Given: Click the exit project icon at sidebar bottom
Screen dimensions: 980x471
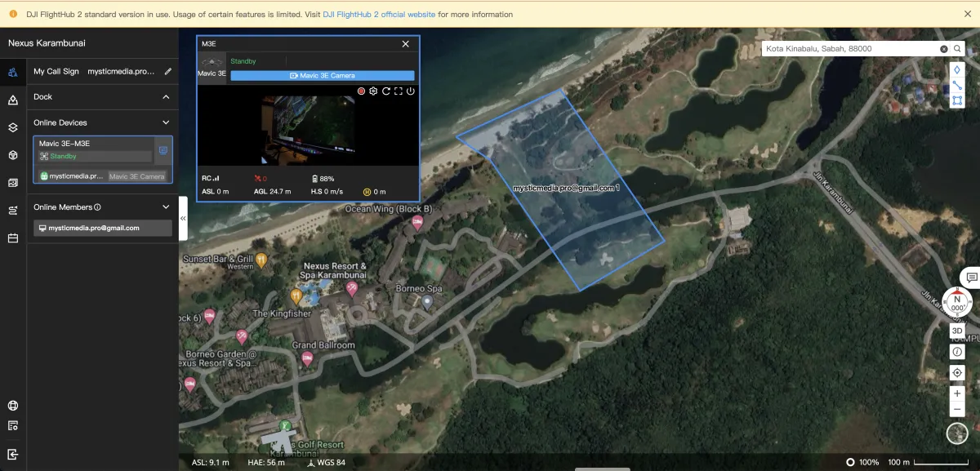Looking at the screenshot, I should click(12, 454).
